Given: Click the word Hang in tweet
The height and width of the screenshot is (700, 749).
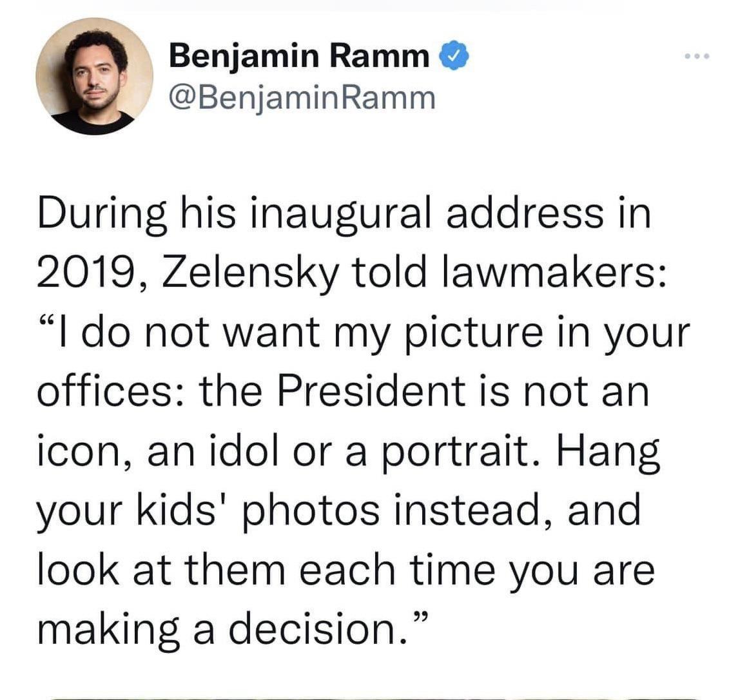Looking at the screenshot, I should tap(607, 452).
